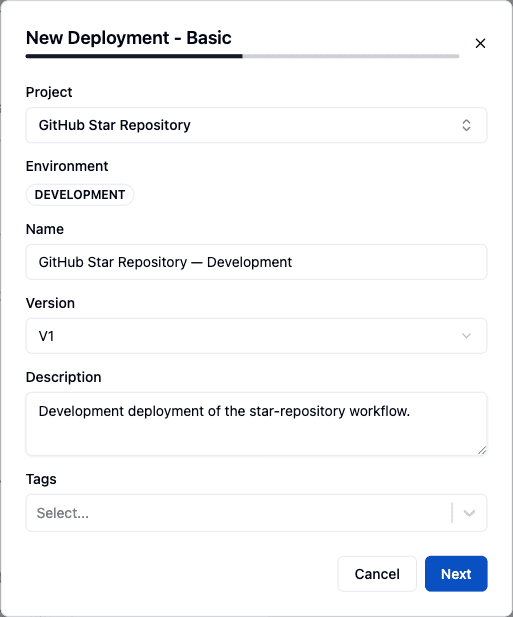The height and width of the screenshot is (617, 513).
Task: Click the 'New Deployment - Basic' title
Action: click(129, 38)
